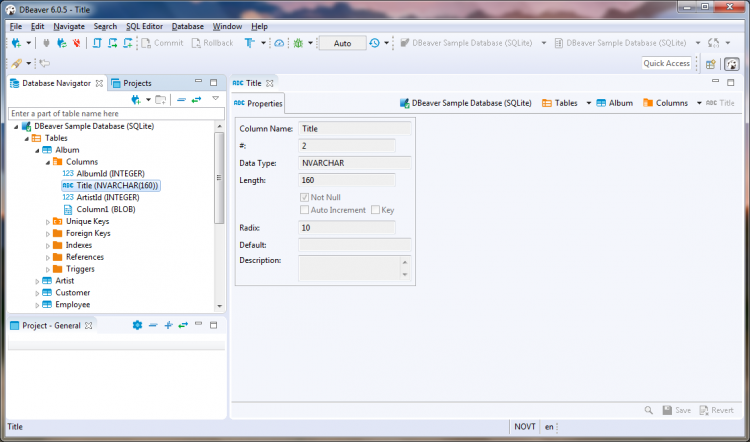The height and width of the screenshot is (442, 750).
Task: Collapse the DBeaver Sample Database tree node
Action: coord(16,127)
